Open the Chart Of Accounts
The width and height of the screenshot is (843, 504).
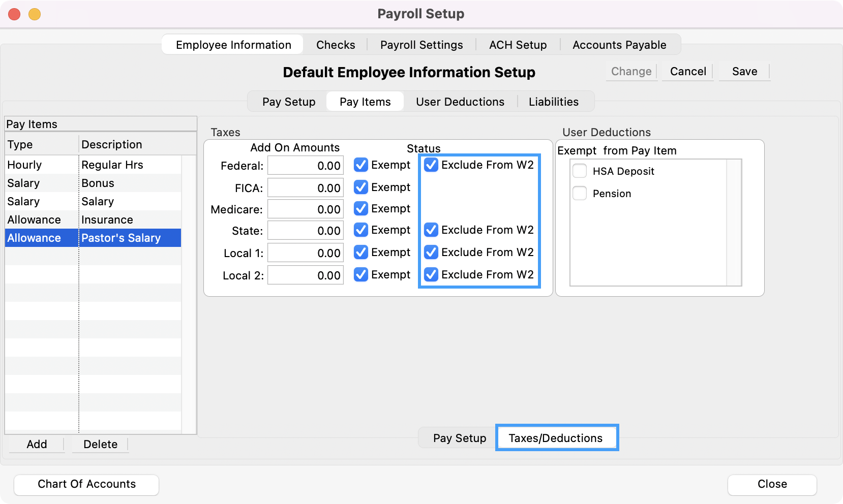click(x=86, y=484)
